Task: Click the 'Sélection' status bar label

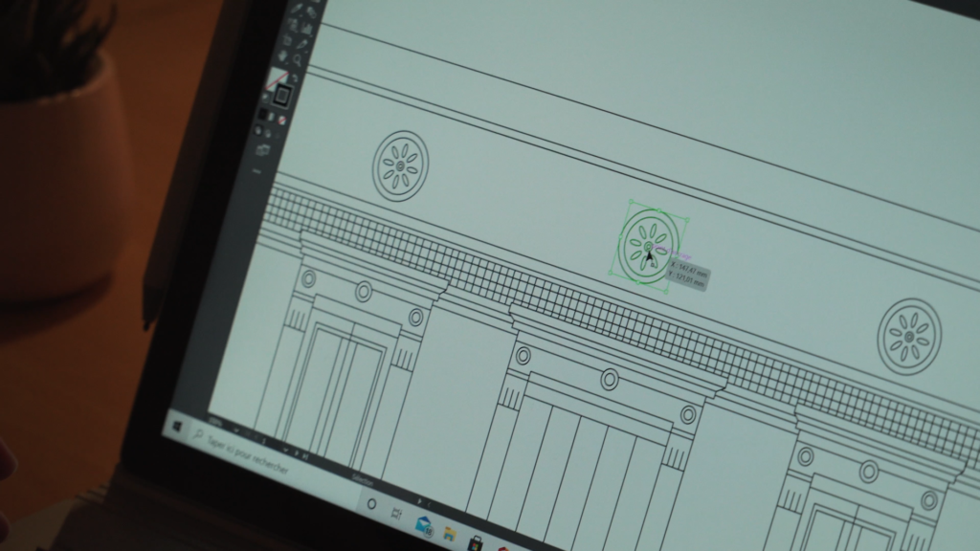Action: click(x=363, y=480)
